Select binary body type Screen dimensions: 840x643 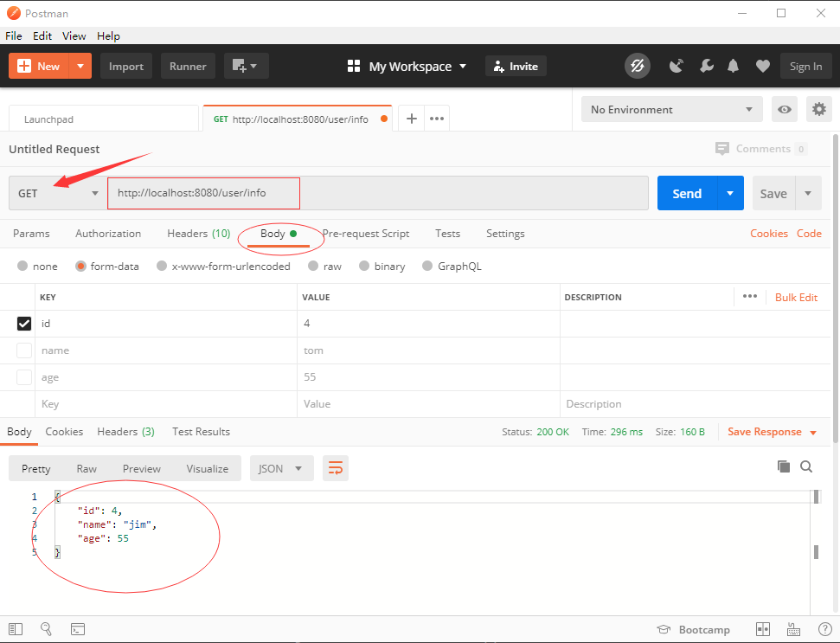coord(364,266)
